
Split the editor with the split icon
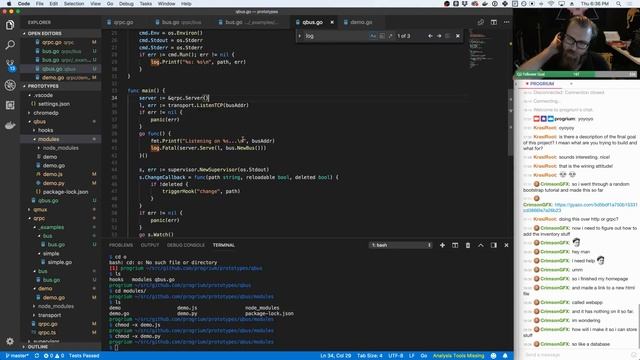pos(493,22)
